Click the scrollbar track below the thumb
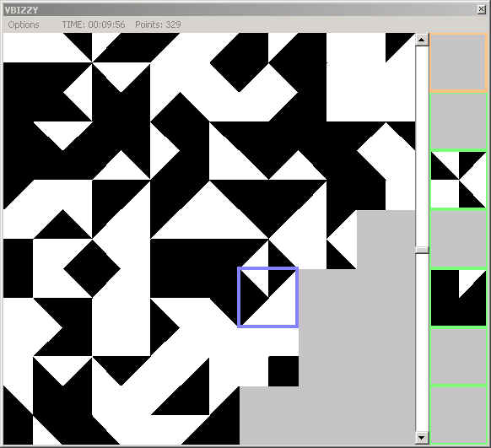This screenshot has width=491, height=448. (422, 343)
